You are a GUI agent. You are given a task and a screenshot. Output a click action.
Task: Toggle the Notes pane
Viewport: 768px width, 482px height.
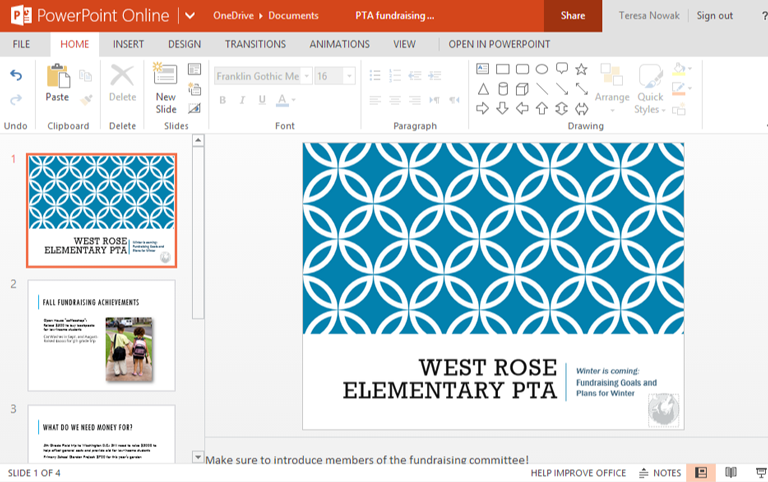point(660,473)
